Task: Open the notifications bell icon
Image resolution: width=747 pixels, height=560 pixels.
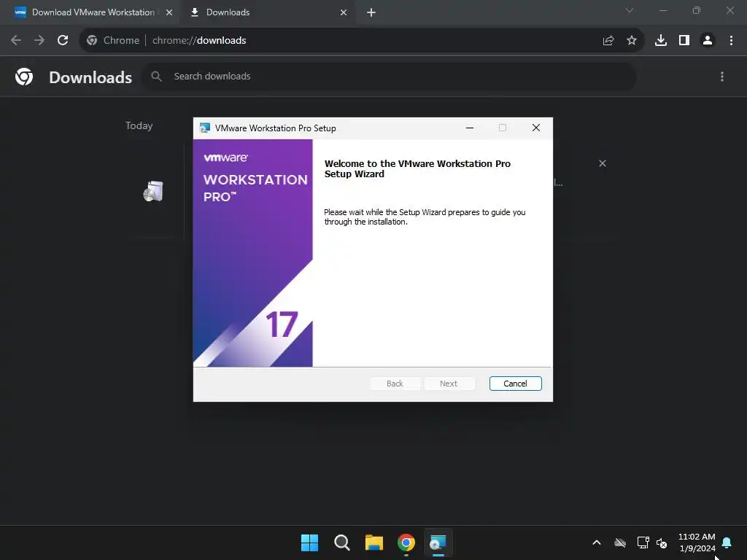Action: [727, 542]
